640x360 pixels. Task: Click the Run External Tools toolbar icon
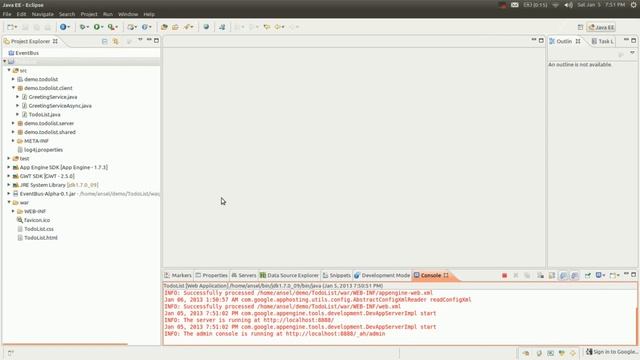111,27
